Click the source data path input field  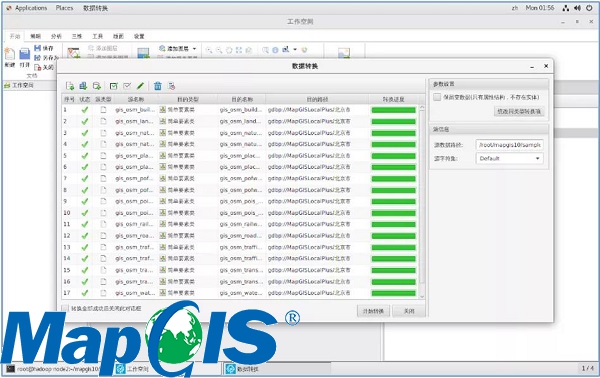tap(509, 145)
